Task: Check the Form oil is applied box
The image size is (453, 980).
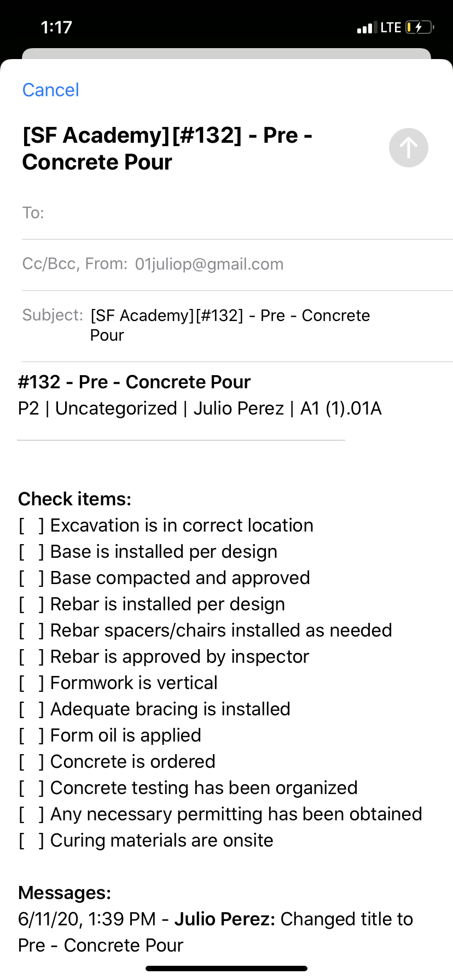Action: click(31, 736)
